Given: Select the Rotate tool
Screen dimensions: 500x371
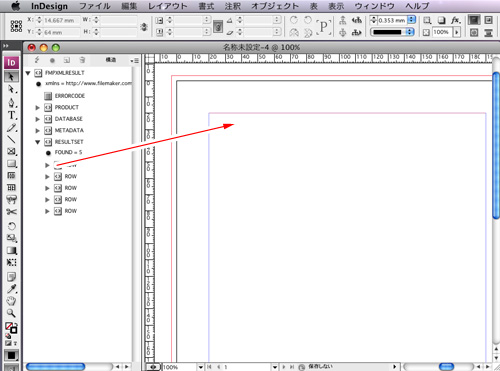Looking at the screenshot, I should (11, 226).
